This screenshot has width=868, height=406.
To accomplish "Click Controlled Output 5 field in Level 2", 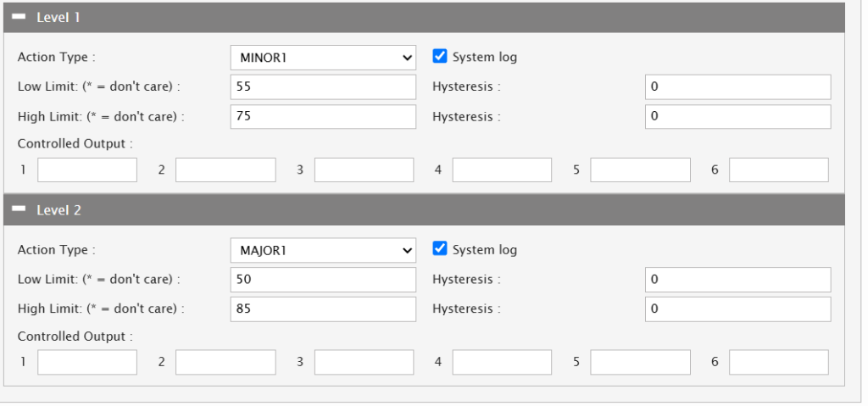I will click(641, 362).
